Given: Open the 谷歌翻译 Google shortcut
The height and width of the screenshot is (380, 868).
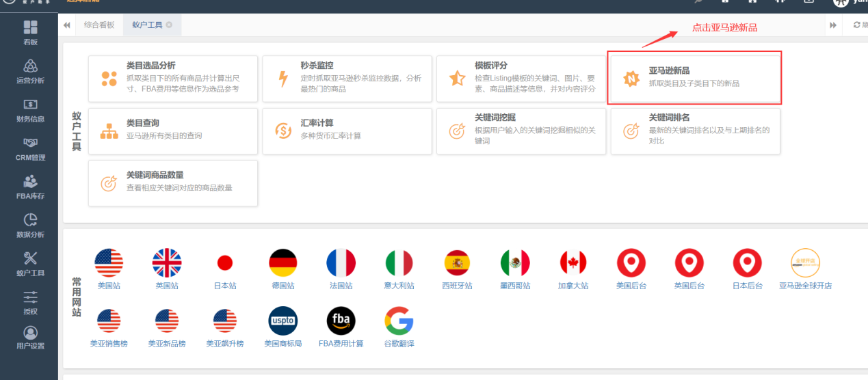Looking at the screenshot, I should [x=399, y=327].
